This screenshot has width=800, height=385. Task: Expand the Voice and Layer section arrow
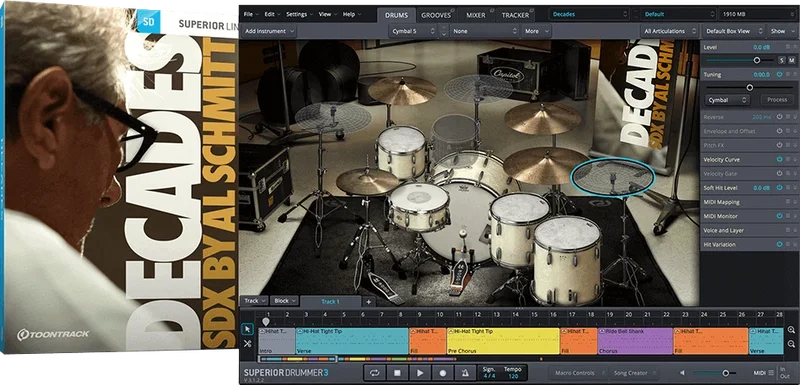(795, 230)
